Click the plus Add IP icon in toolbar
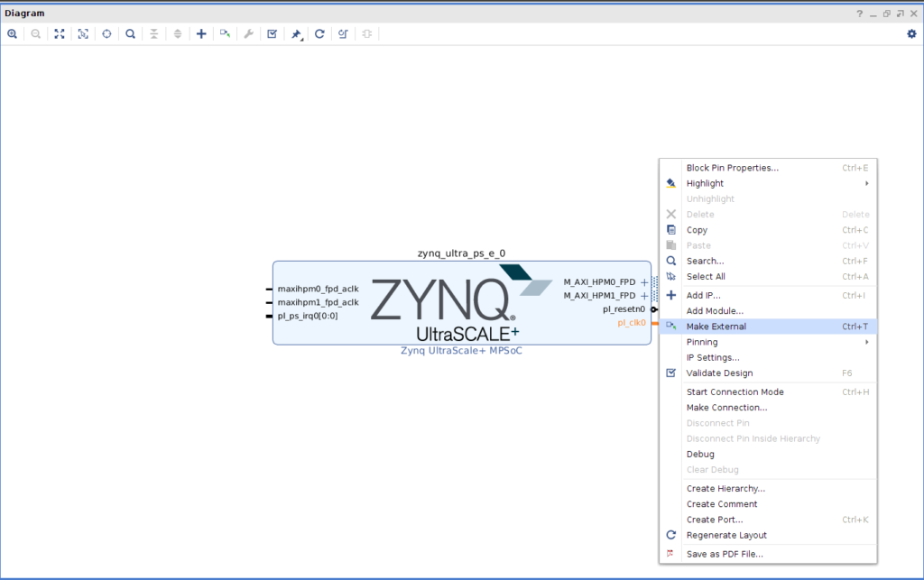Image resolution: width=924 pixels, height=580 pixels. click(201, 33)
